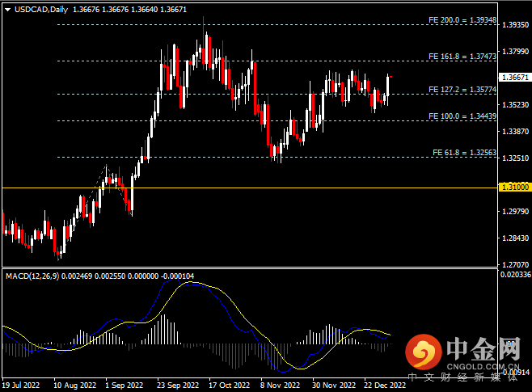Click the MACD(12,26,9) indicator label

(32, 276)
